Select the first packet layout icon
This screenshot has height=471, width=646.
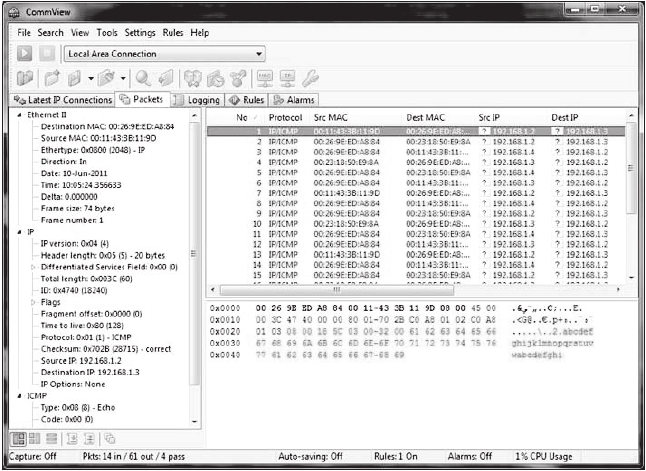(19, 439)
